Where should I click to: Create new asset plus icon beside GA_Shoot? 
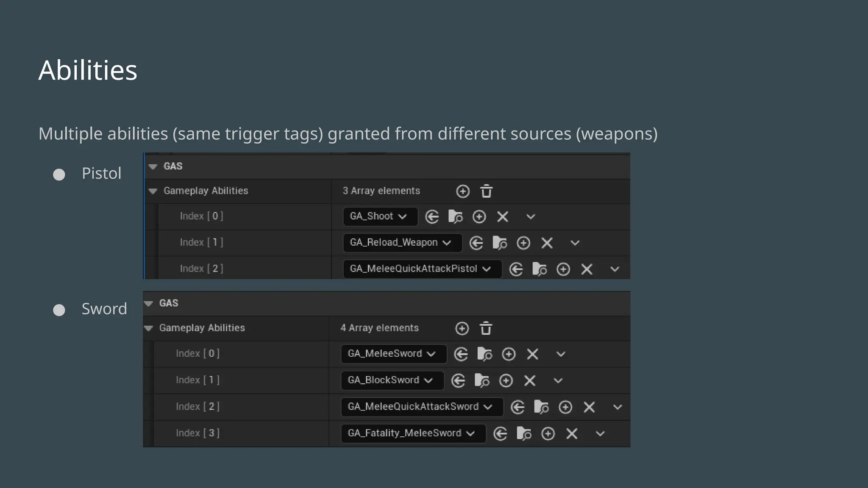pos(479,217)
